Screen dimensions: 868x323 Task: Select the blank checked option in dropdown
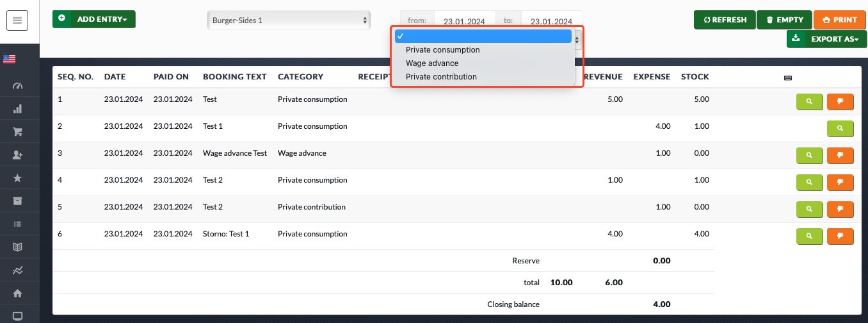pos(483,37)
